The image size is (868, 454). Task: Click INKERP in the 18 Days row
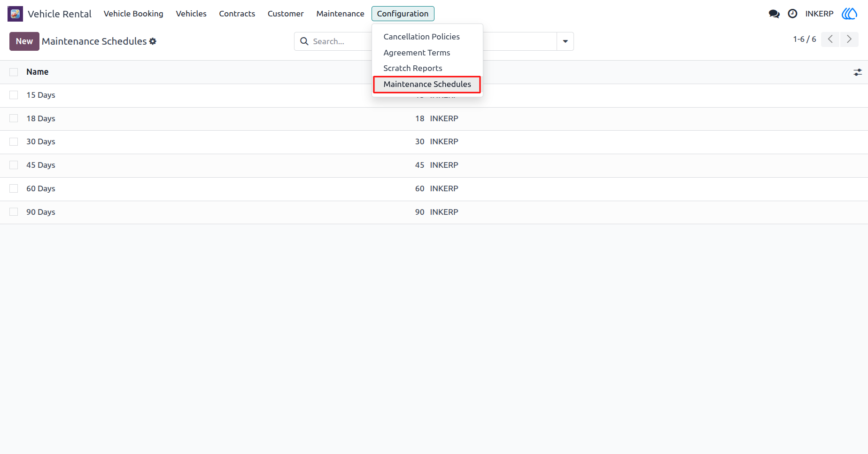[x=444, y=118]
